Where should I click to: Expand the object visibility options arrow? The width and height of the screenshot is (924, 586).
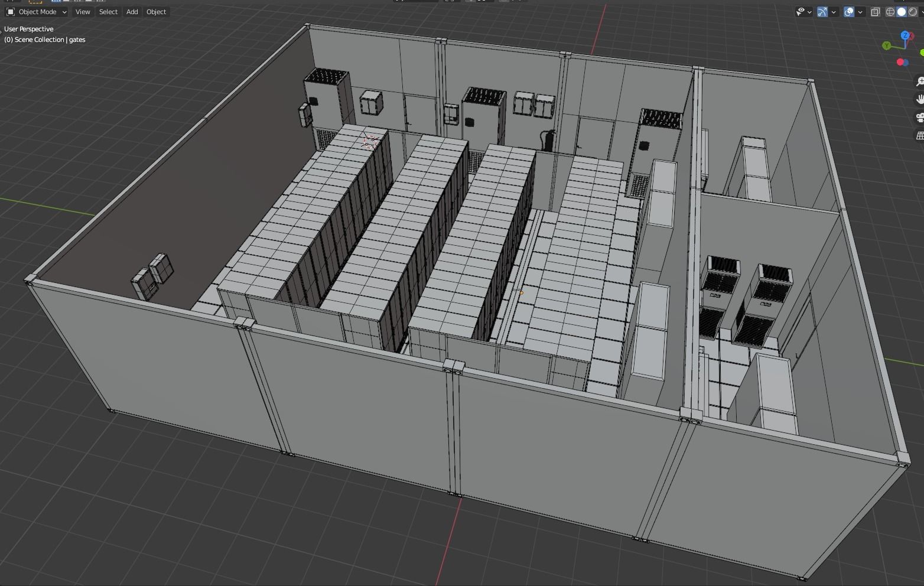coord(809,12)
